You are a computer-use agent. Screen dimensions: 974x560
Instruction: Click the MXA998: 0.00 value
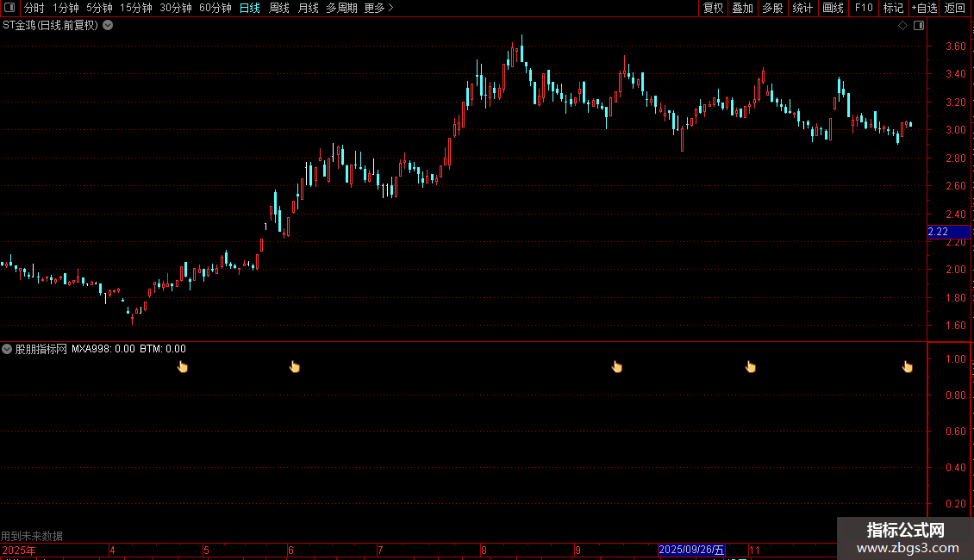coord(103,349)
